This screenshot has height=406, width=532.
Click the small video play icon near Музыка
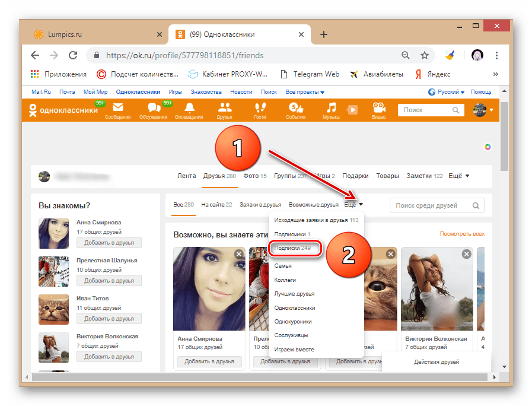352,110
